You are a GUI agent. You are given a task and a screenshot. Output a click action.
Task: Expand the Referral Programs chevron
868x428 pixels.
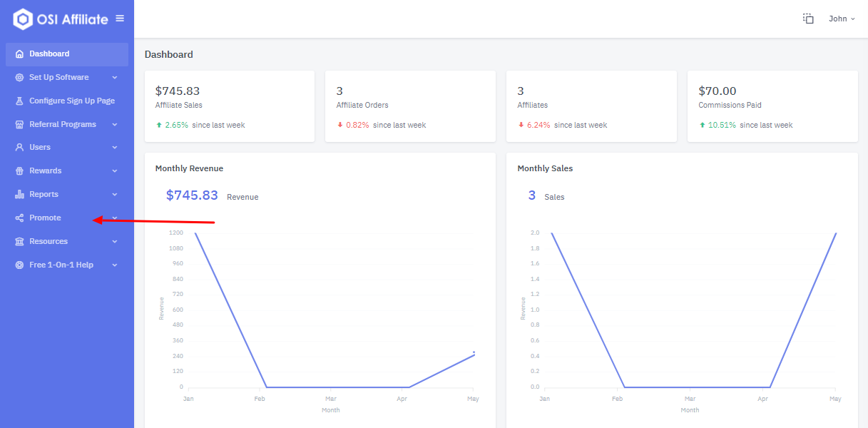pos(115,125)
